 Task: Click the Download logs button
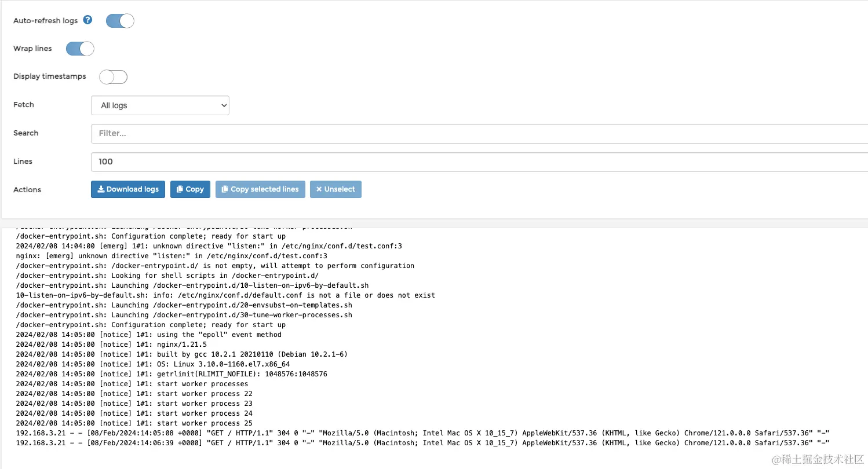pyautogui.click(x=128, y=189)
